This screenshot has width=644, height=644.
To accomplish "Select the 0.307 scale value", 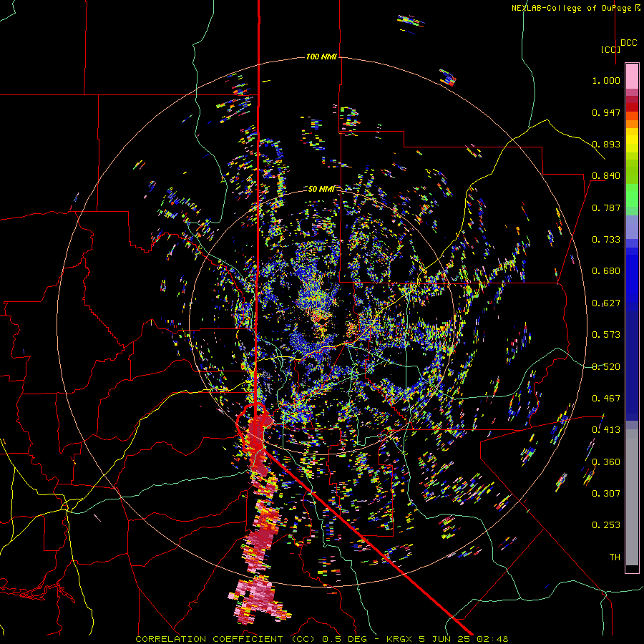I will (x=606, y=494).
